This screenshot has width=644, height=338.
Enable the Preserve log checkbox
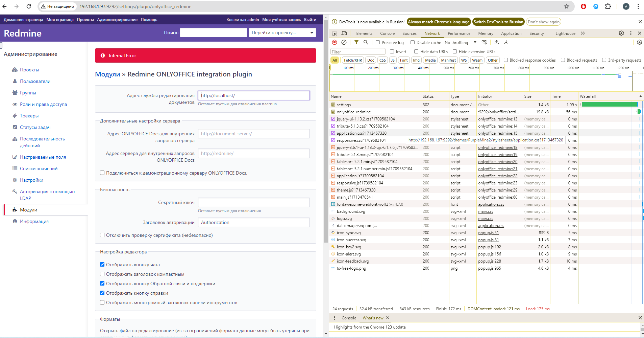(378, 42)
